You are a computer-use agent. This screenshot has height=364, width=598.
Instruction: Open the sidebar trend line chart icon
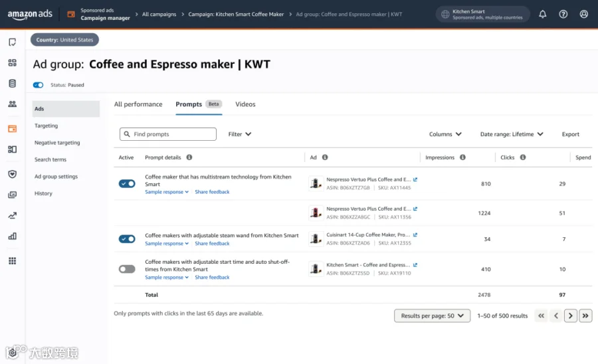[12, 215]
